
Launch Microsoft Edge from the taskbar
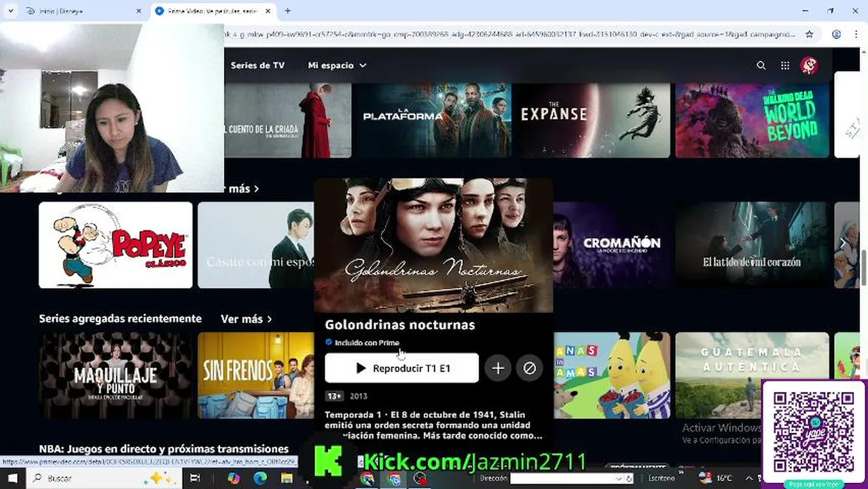tap(260, 478)
